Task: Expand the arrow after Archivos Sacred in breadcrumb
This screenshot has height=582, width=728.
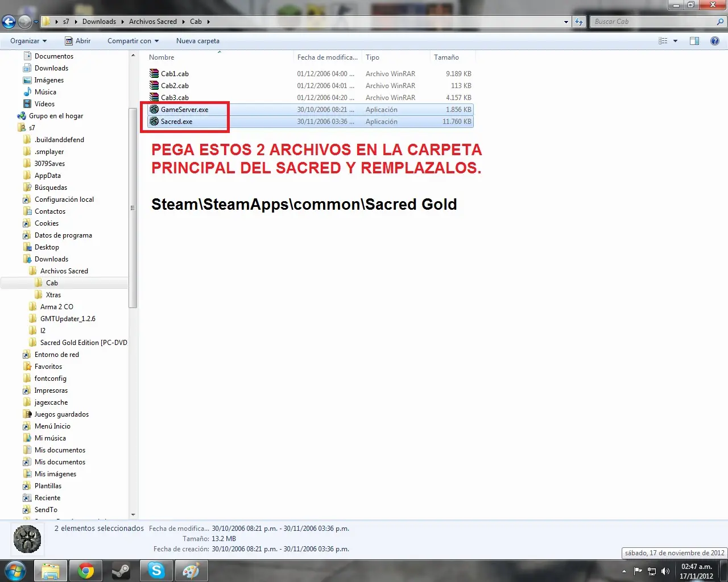Action: point(183,22)
